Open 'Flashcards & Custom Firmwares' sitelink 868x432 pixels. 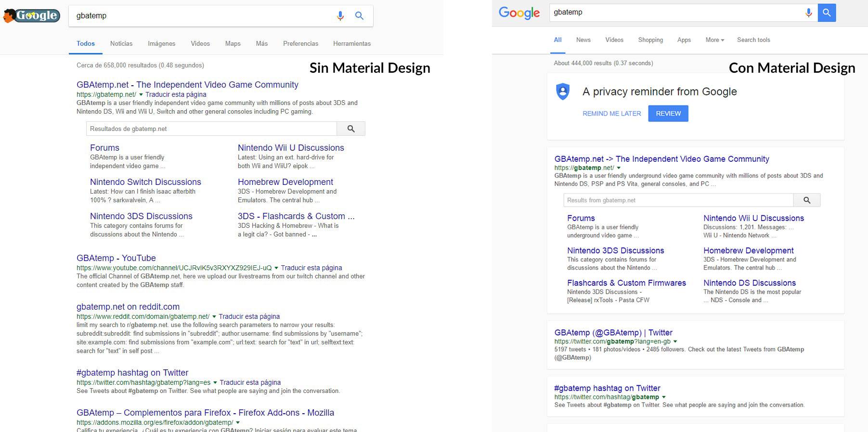click(x=626, y=283)
